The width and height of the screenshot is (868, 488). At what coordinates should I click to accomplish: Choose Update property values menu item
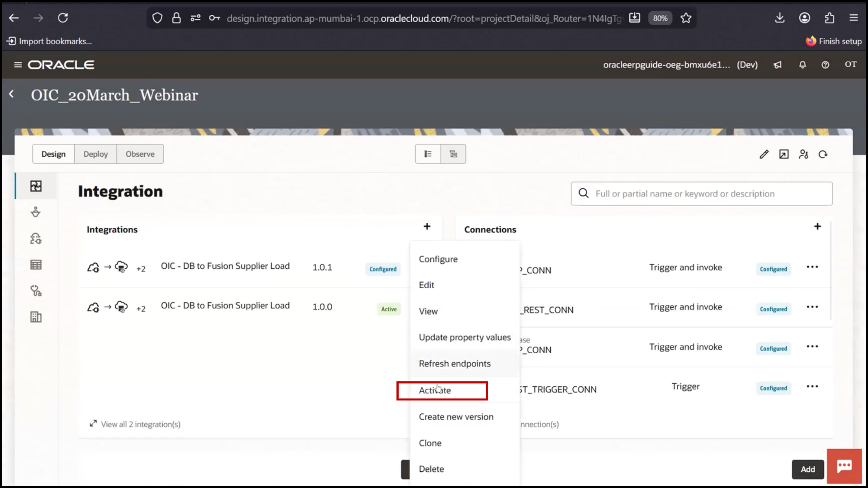point(465,338)
